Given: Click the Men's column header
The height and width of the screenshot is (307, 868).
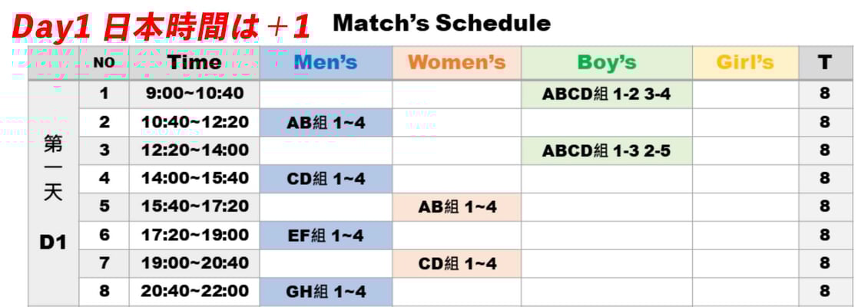Looking at the screenshot, I should point(326,63).
